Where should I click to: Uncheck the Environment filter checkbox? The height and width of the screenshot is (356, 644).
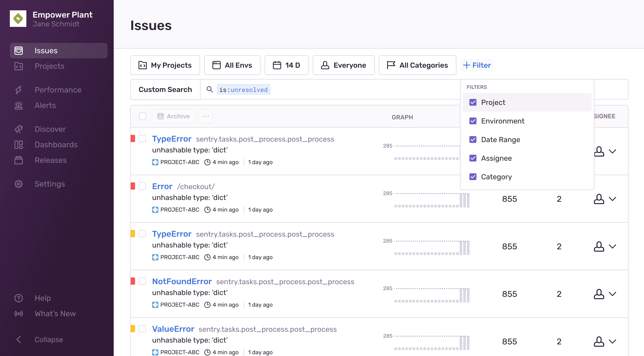coord(473,121)
